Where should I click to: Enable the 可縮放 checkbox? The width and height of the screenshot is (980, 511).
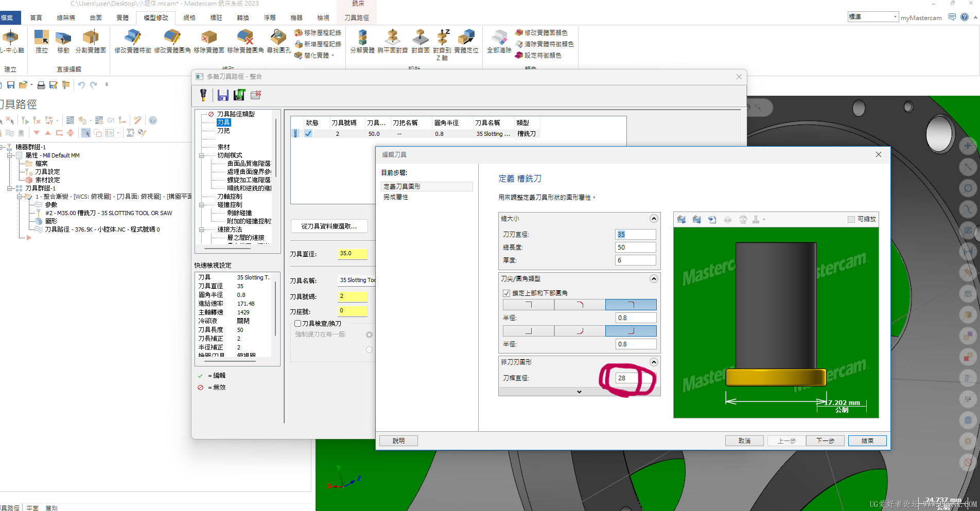tap(851, 219)
